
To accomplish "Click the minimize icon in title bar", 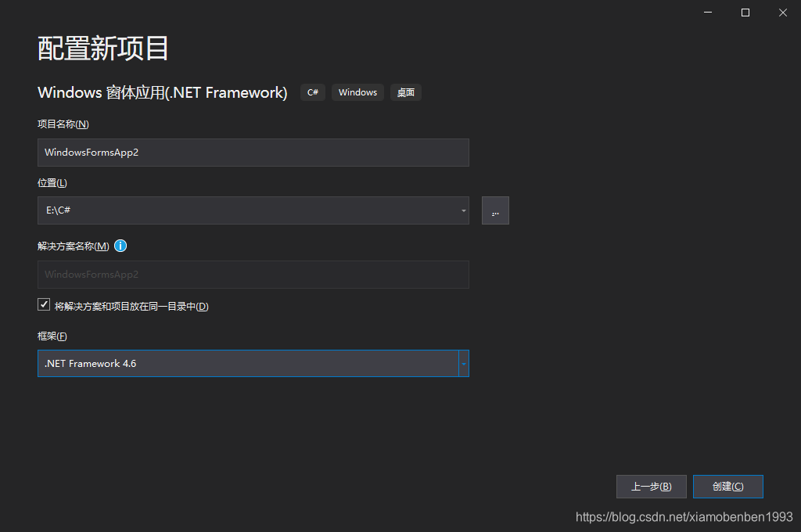I will pyautogui.click(x=707, y=13).
